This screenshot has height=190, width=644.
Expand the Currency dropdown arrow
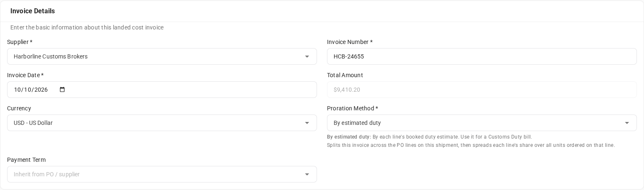point(307,123)
